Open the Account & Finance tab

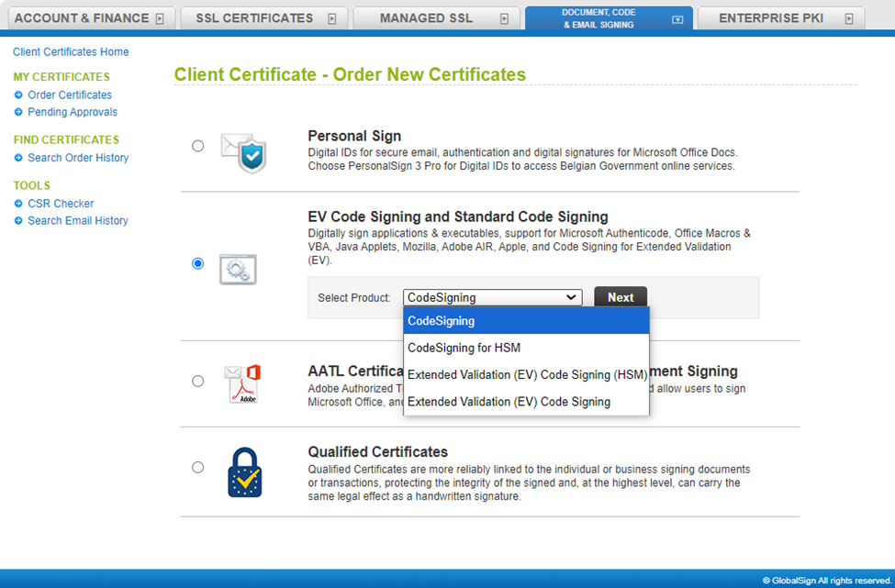coord(91,18)
